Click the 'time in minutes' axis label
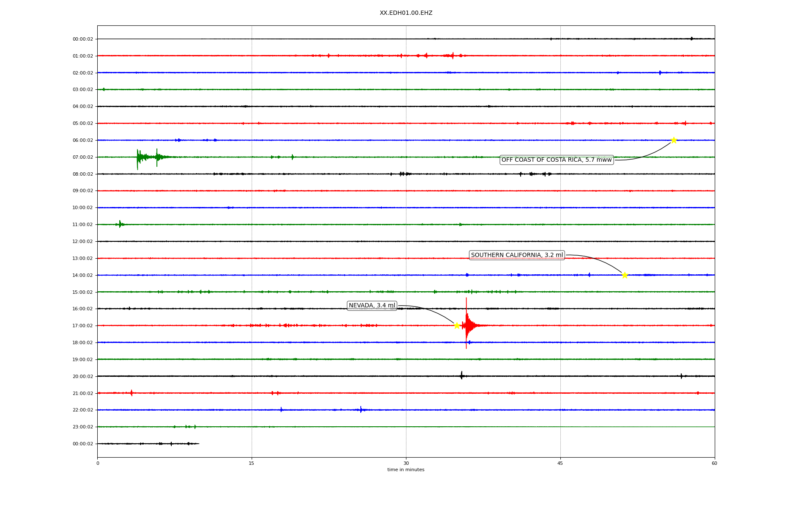812x508 pixels. 406,469
